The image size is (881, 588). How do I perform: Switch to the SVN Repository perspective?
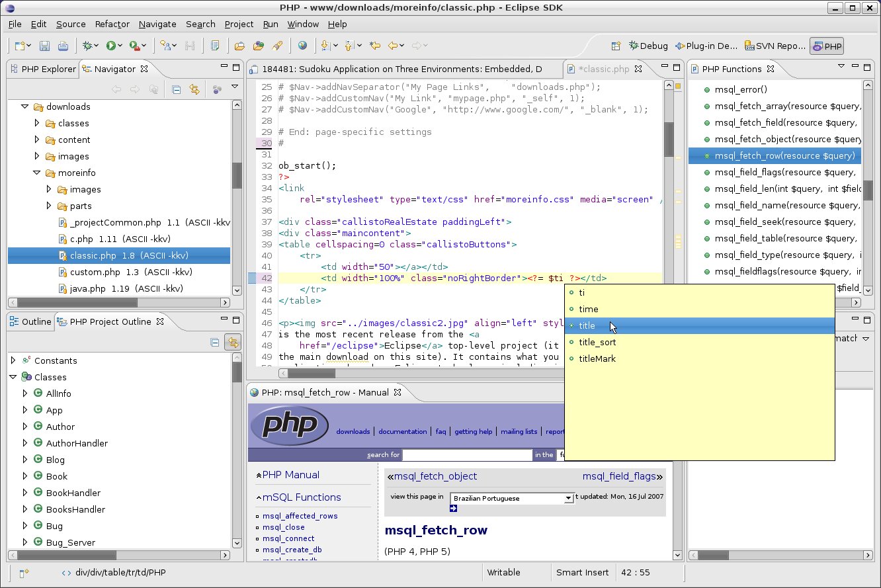pos(775,46)
